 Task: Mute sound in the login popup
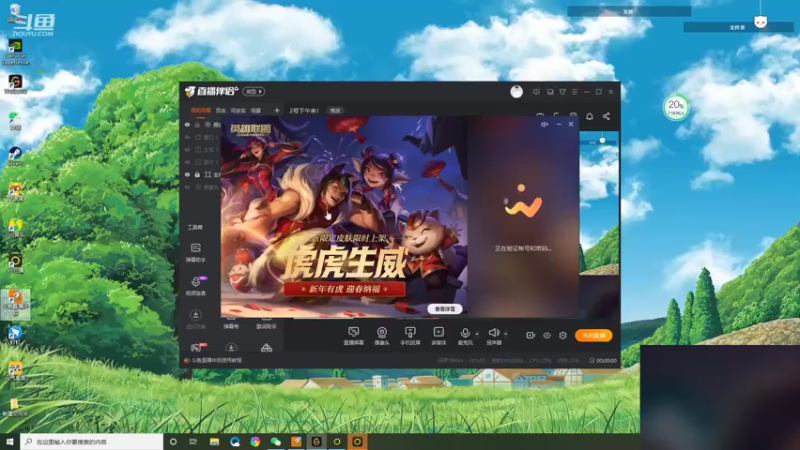[544, 124]
